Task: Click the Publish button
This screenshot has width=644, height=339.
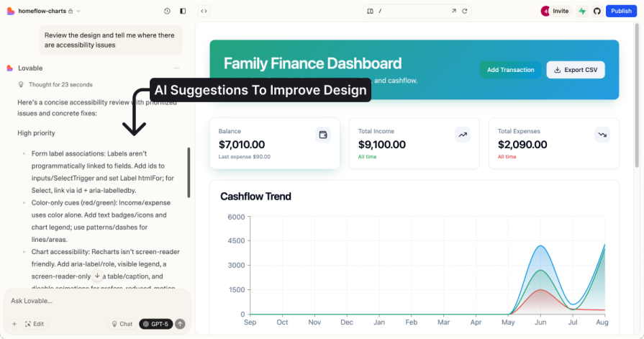Action: point(621,11)
